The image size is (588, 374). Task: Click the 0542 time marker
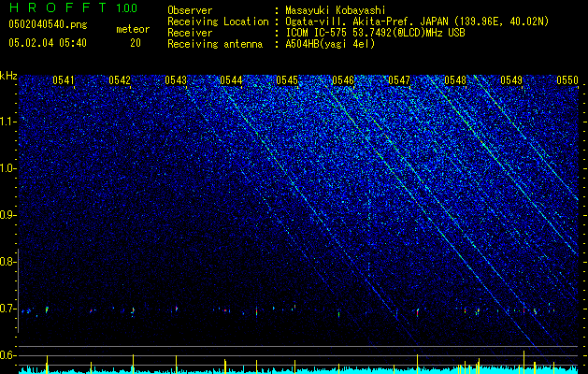[120, 80]
